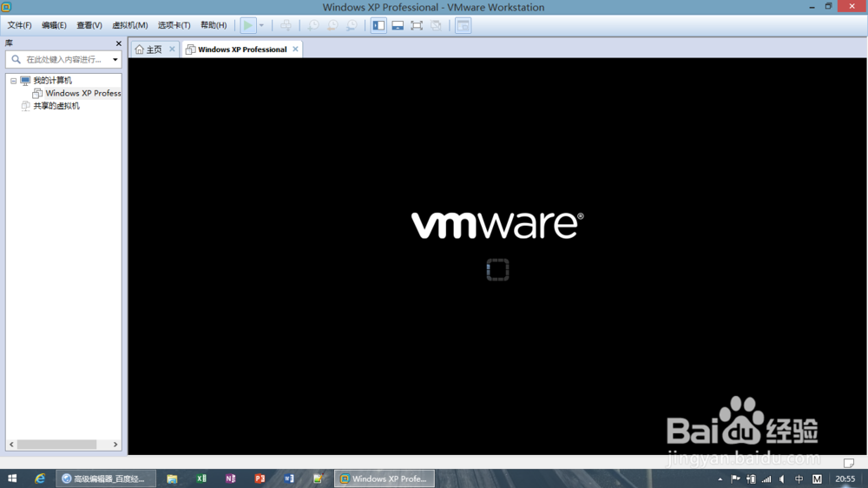Open the 文件(F) menu
Viewport: 868px width, 488px height.
point(19,25)
